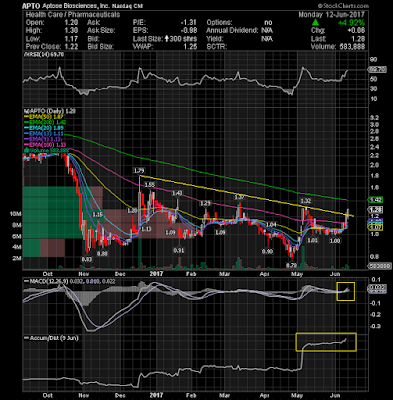This screenshot has width=393, height=400.
Task: Click the Options value no
Action: click(x=268, y=23)
